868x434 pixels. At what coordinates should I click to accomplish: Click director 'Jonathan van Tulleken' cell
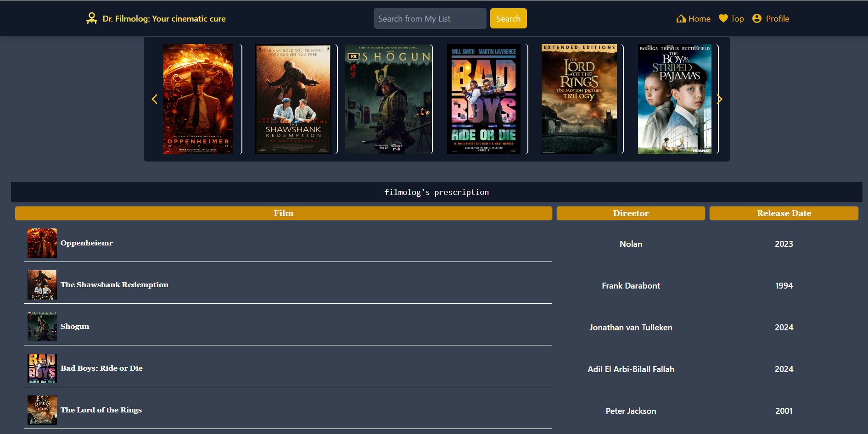point(631,328)
